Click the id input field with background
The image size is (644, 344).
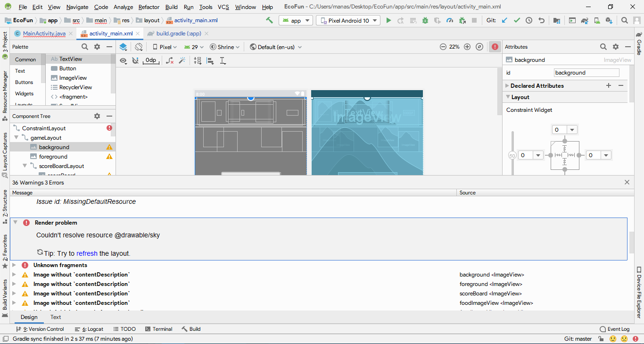click(586, 73)
